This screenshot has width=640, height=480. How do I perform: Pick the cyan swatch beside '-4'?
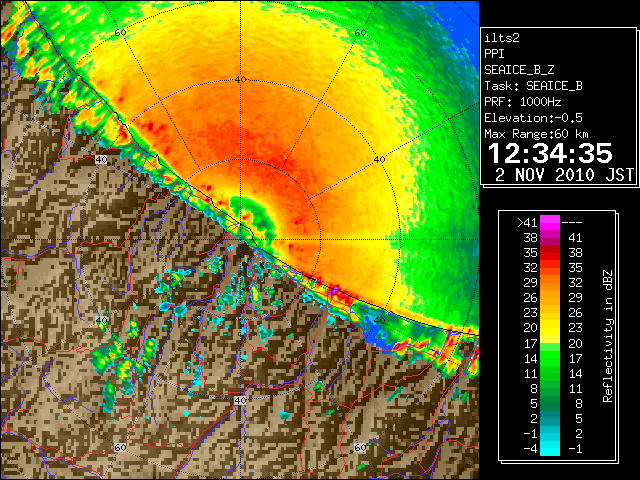coord(550,449)
